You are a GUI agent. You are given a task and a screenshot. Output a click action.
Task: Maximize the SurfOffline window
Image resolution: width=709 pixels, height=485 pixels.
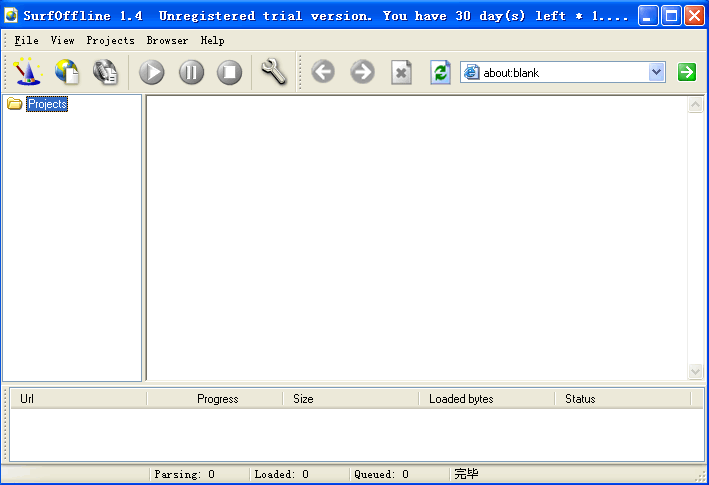671,16
